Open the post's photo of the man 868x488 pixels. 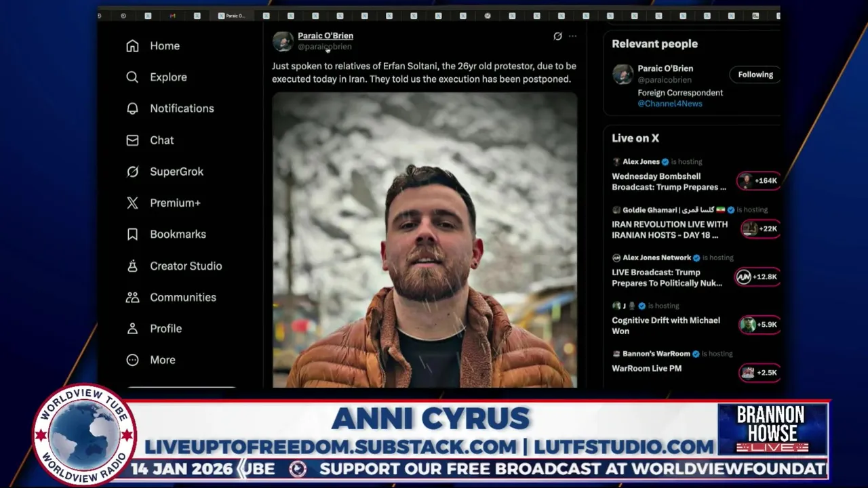425,240
